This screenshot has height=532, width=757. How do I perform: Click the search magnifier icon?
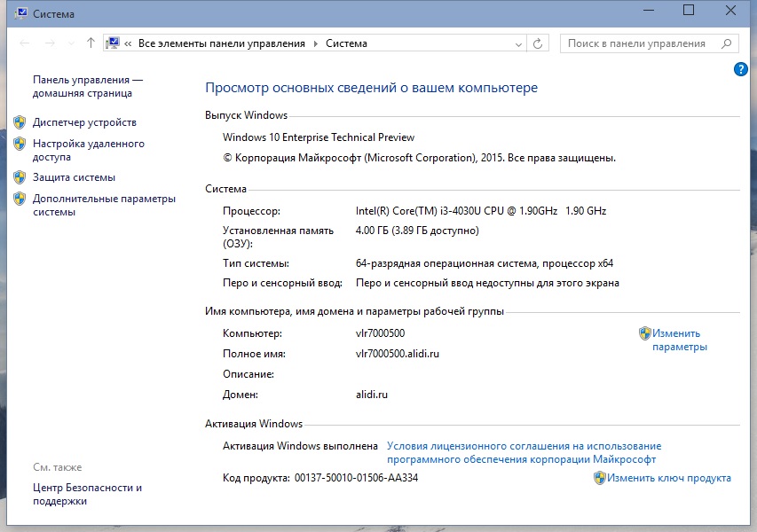(727, 43)
